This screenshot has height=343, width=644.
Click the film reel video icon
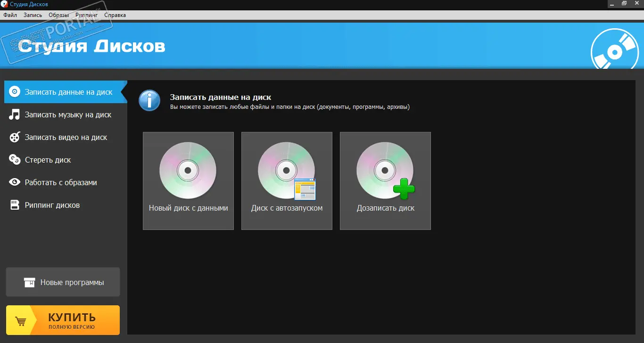click(15, 137)
